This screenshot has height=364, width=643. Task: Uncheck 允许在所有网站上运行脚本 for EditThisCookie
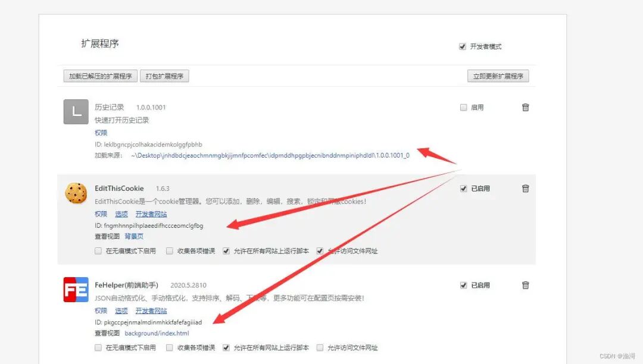(226, 251)
